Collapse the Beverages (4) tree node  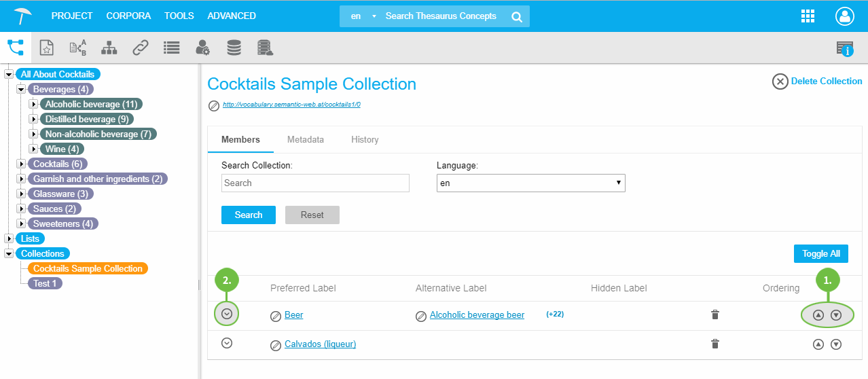[x=21, y=90]
